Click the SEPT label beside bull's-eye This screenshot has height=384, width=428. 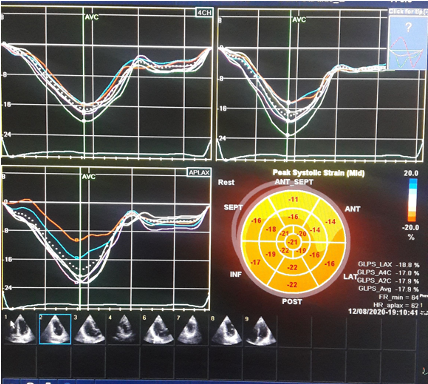coord(233,207)
